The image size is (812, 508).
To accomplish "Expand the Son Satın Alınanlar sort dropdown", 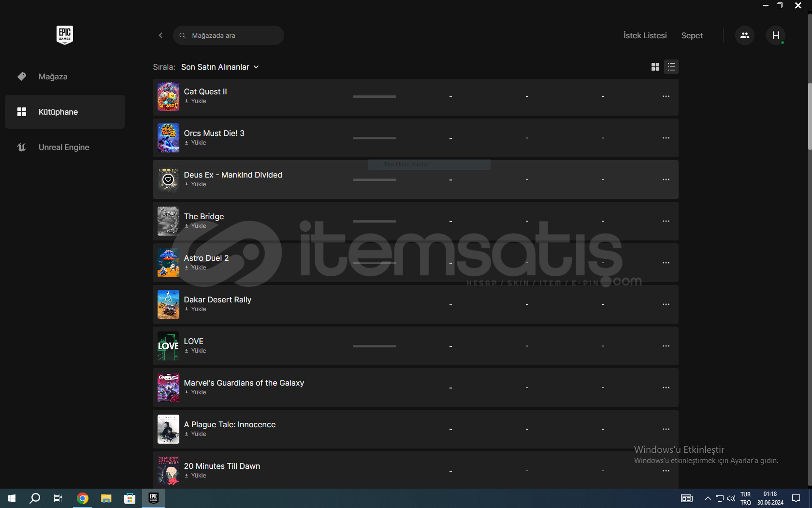I will click(x=220, y=67).
